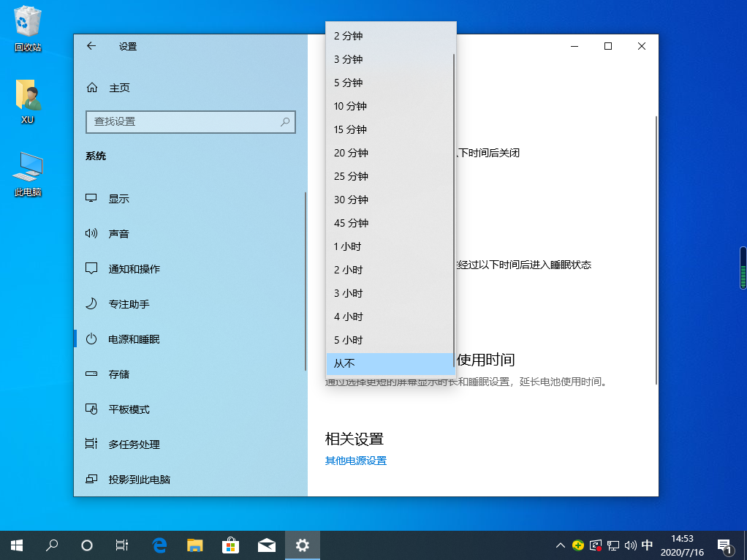Image resolution: width=747 pixels, height=560 pixels.
Task: Open 回收站 recycle bin desktop icon
Action: point(28,29)
